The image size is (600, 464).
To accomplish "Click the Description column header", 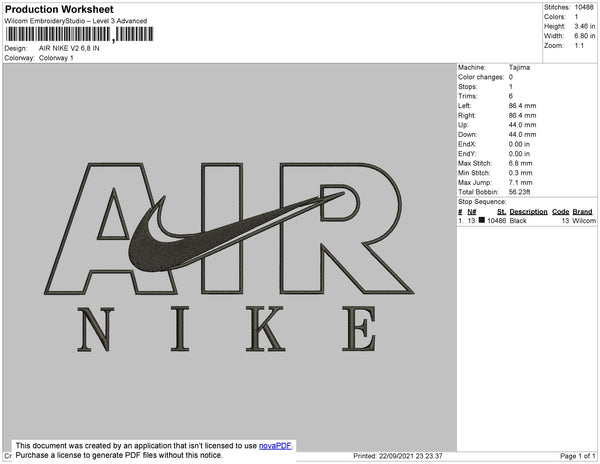I will pos(528,212).
